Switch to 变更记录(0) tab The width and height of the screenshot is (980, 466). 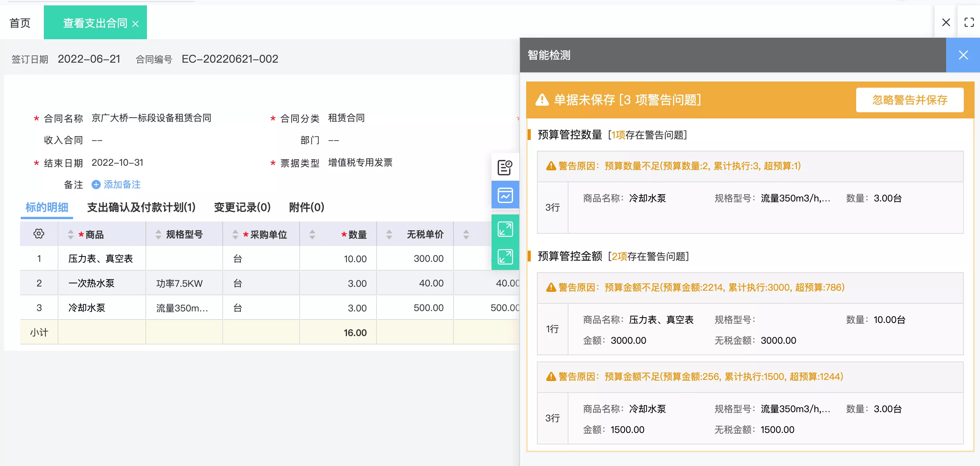[x=242, y=207]
